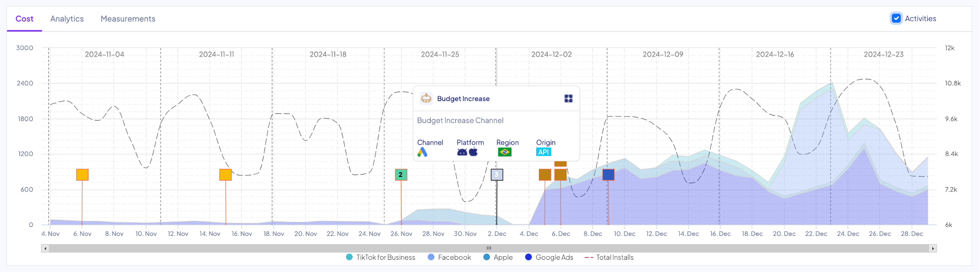
Task: Click the scrollbar left arrow button
Action: (x=45, y=249)
